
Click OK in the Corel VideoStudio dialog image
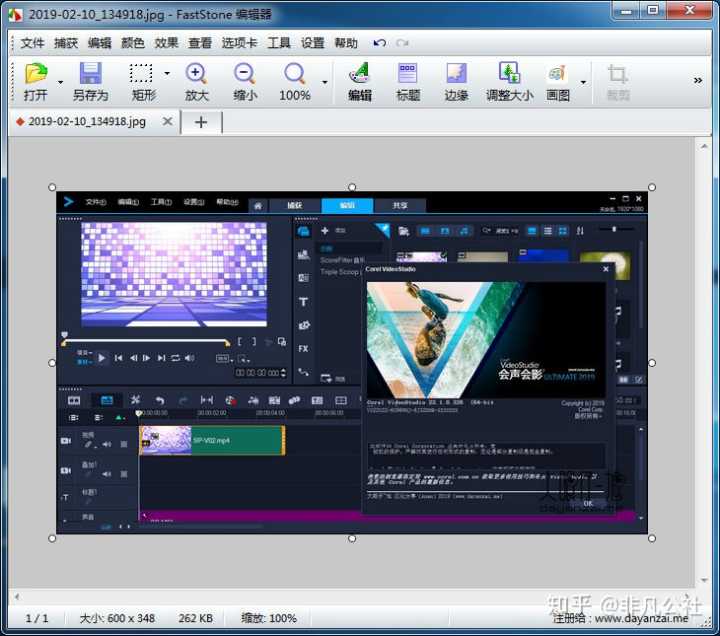[x=588, y=503]
